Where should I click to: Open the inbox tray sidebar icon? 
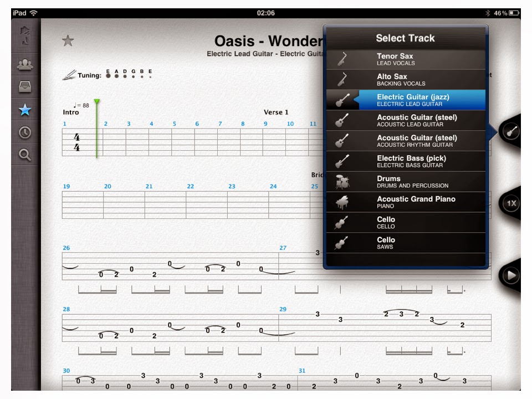point(25,86)
